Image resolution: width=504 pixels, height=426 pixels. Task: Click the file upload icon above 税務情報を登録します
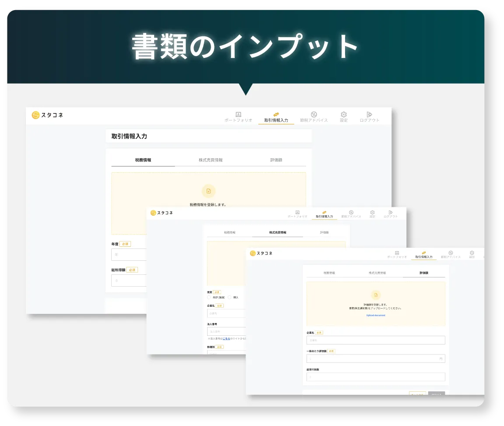click(208, 191)
